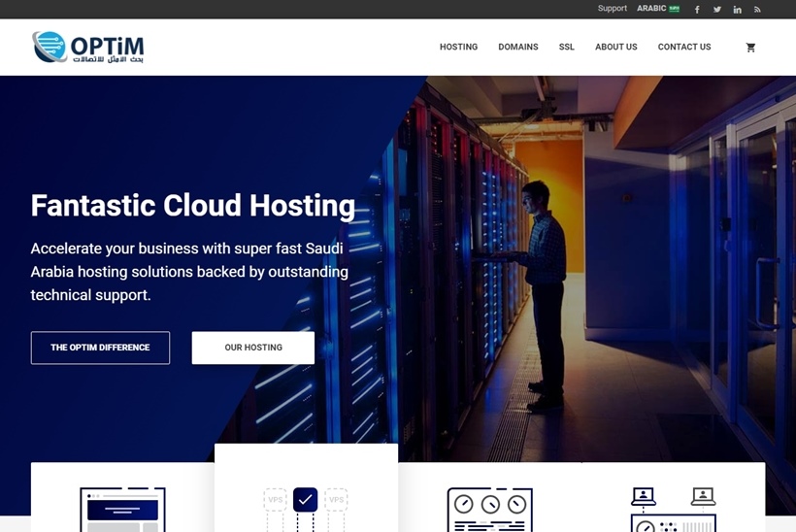Click the Fantastic Cloud Hosting headline
This screenshot has width=796, height=532.
pyautogui.click(x=193, y=206)
